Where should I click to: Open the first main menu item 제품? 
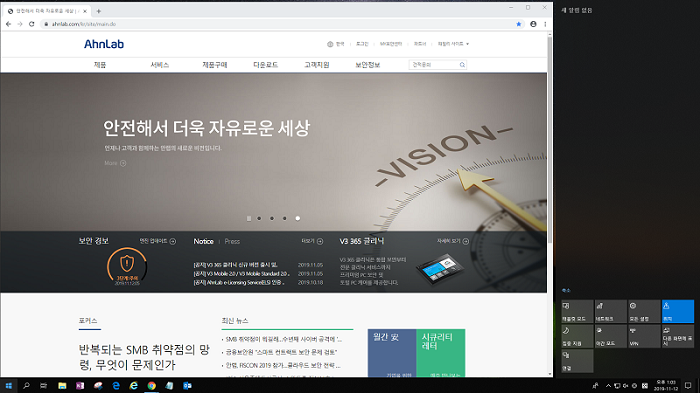point(100,65)
